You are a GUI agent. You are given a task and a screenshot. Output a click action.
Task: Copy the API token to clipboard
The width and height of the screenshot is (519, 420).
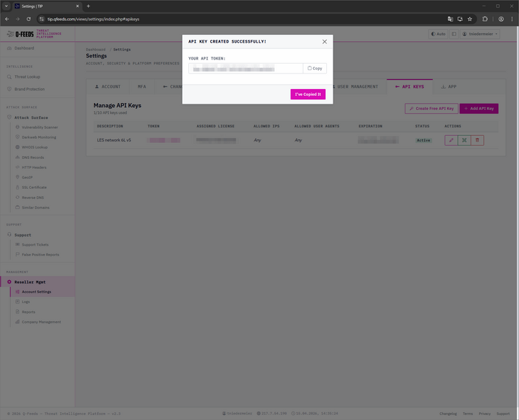click(314, 69)
